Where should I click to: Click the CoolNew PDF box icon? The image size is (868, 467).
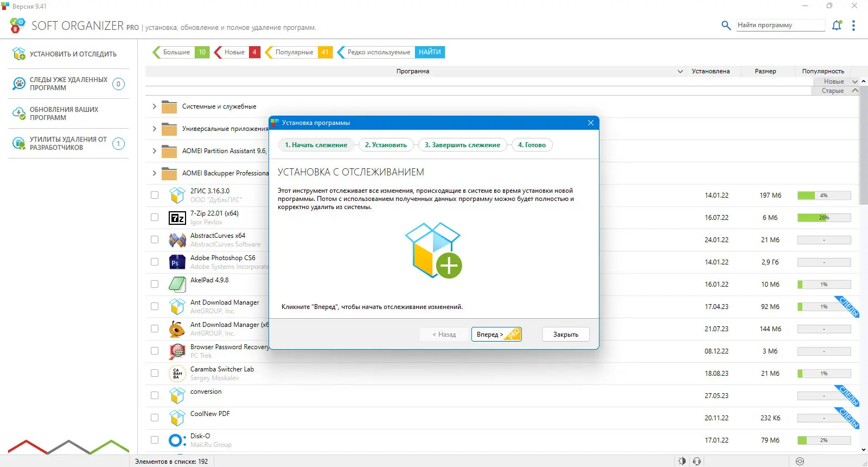click(177, 418)
